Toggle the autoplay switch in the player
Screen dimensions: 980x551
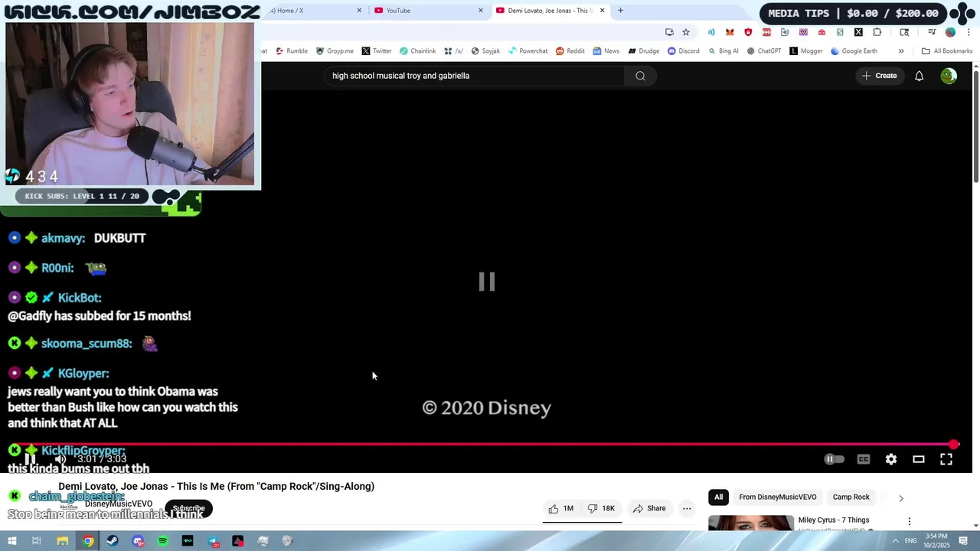pos(834,459)
